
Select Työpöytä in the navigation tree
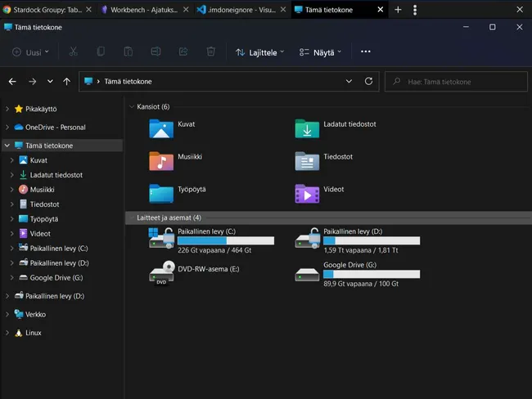(x=43, y=219)
